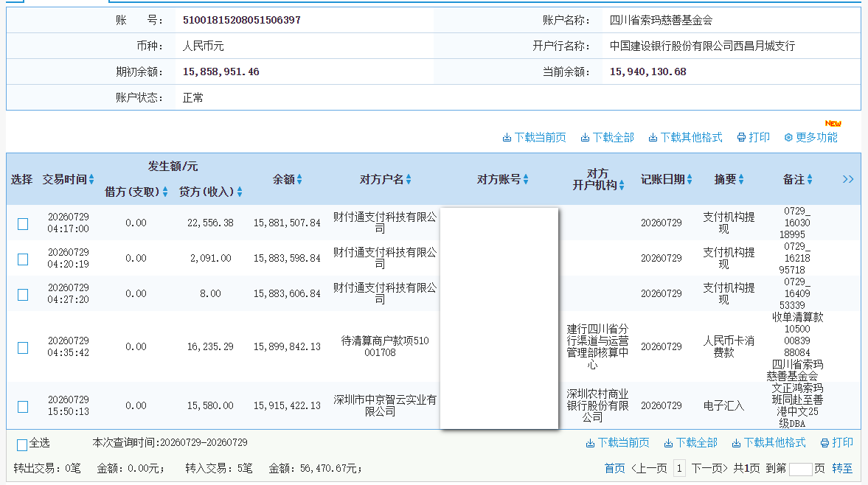The height and width of the screenshot is (485, 868).
Task: Click current page number 1
Action: click(679, 468)
